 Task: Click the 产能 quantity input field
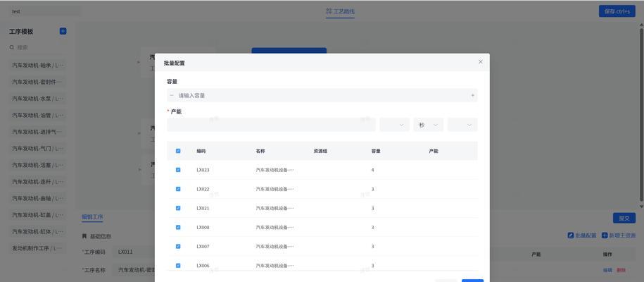point(271,125)
